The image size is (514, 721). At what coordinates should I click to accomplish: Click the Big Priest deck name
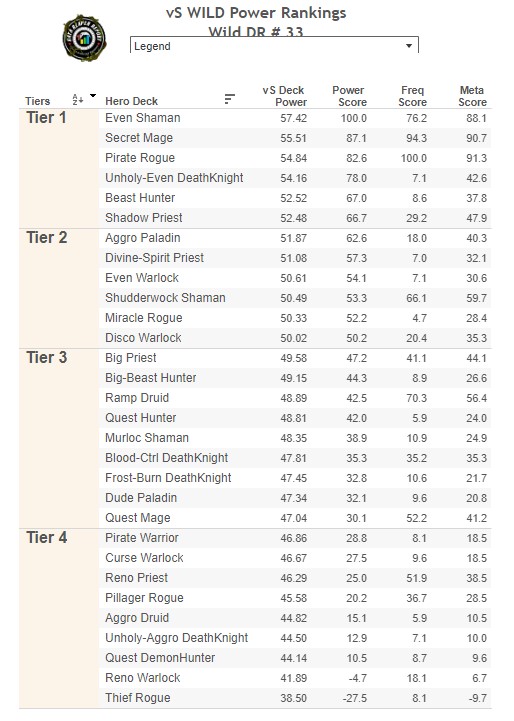131,358
